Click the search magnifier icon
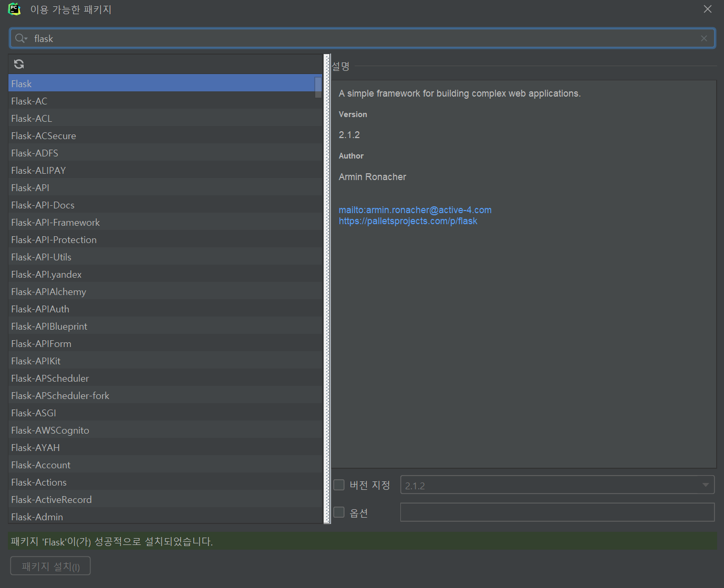This screenshot has height=588, width=724. 20,38
